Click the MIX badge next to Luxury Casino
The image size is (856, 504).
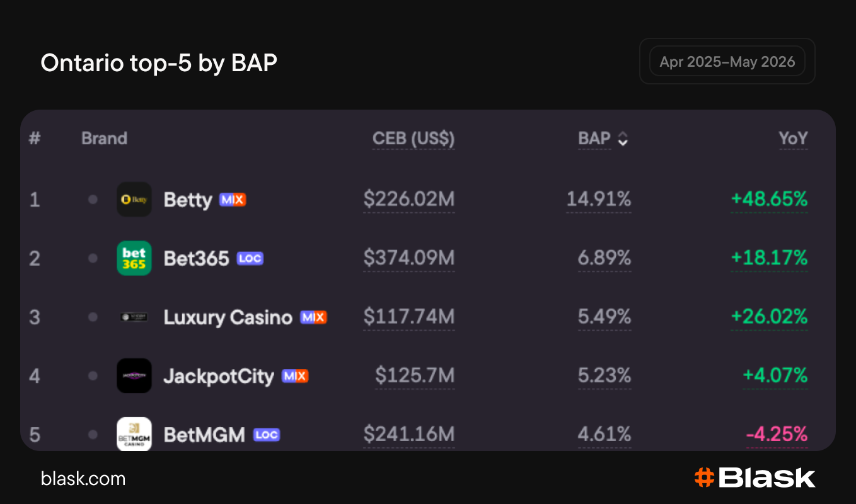coord(313,317)
